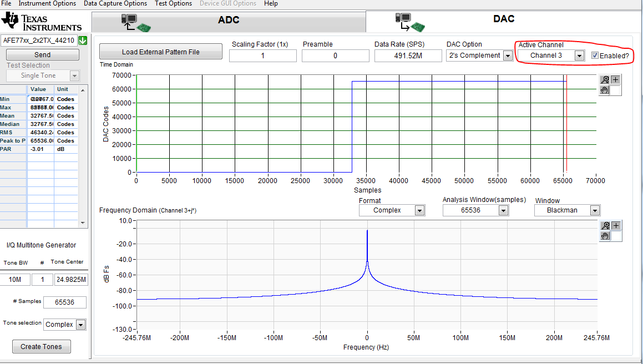
Task: Open the DAC Option 2's Complement dropdown
Action: pos(507,55)
